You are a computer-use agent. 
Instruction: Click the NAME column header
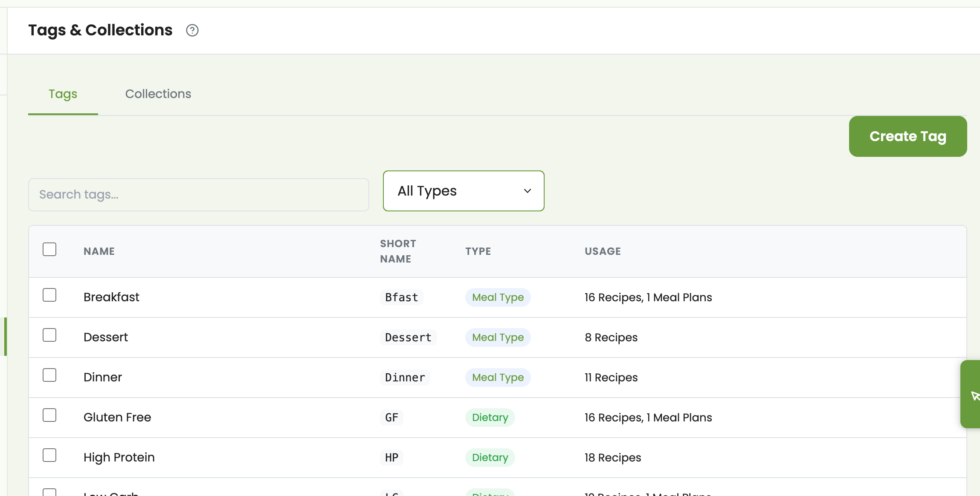(x=99, y=251)
